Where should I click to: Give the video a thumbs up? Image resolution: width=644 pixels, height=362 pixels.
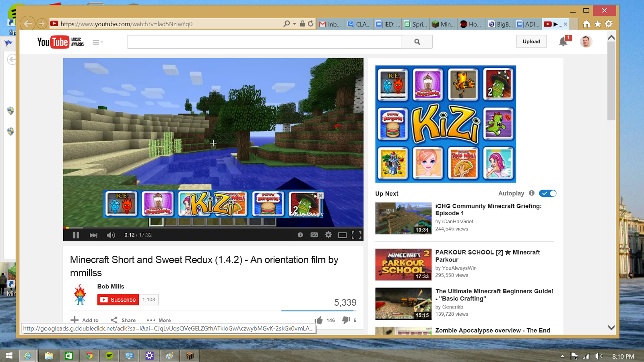click(x=319, y=320)
